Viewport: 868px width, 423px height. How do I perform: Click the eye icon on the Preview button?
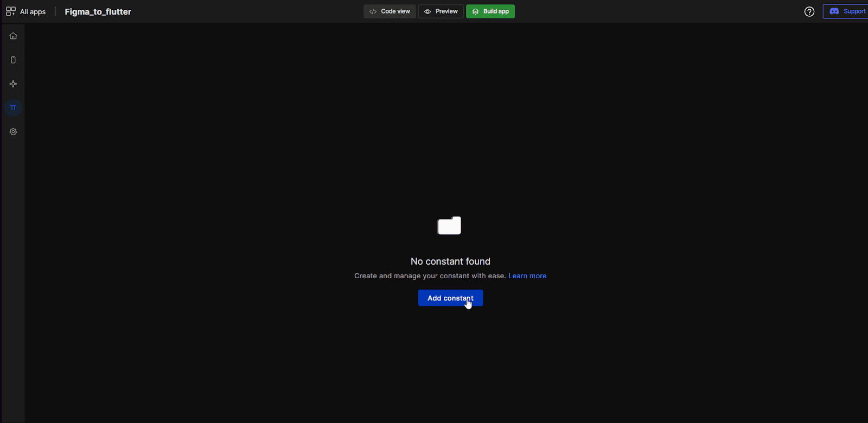point(427,11)
